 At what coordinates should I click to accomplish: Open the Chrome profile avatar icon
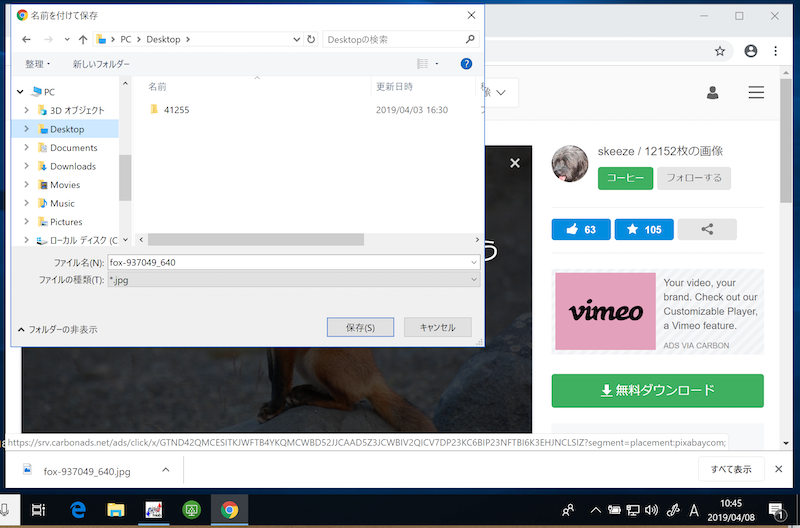point(751,51)
